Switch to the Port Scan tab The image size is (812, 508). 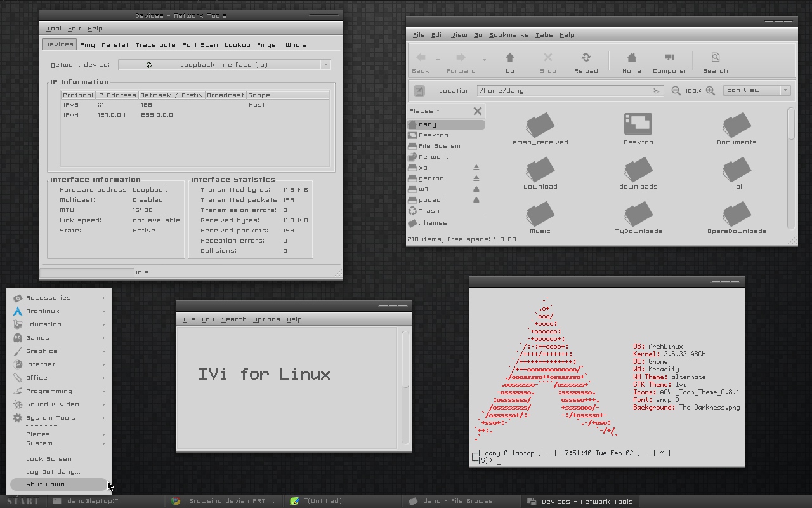pyautogui.click(x=200, y=45)
